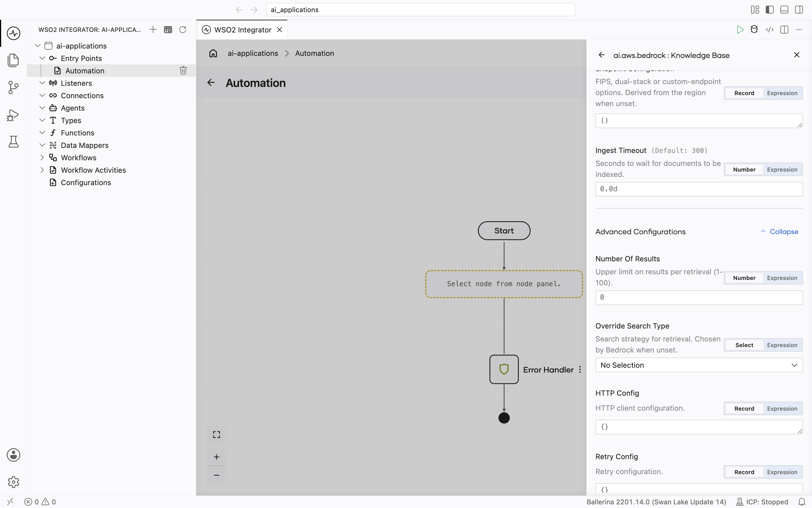Open the No Selection search type dropdown

(x=699, y=365)
